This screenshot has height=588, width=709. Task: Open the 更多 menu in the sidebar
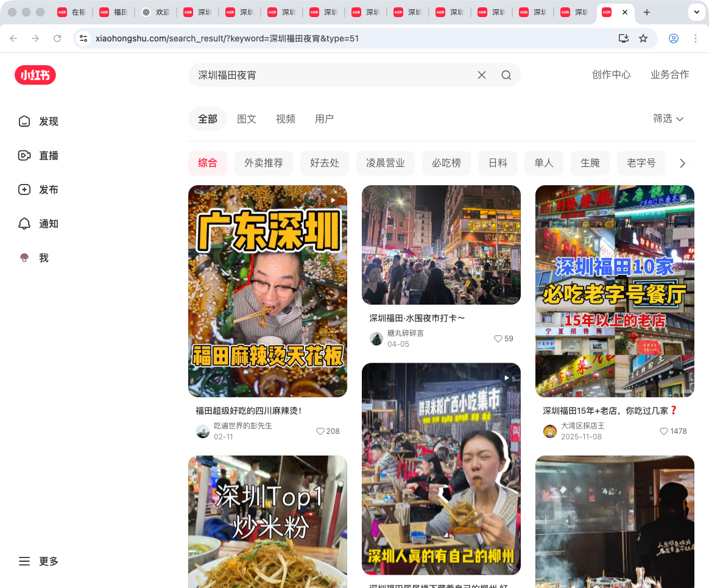click(x=39, y=561)
